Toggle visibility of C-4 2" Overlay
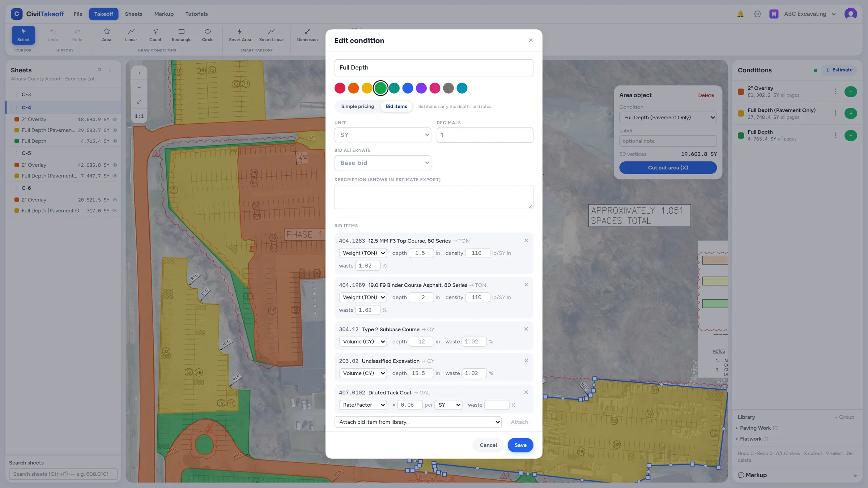Viewport: 868px width, 488px height. click(115, 119)
